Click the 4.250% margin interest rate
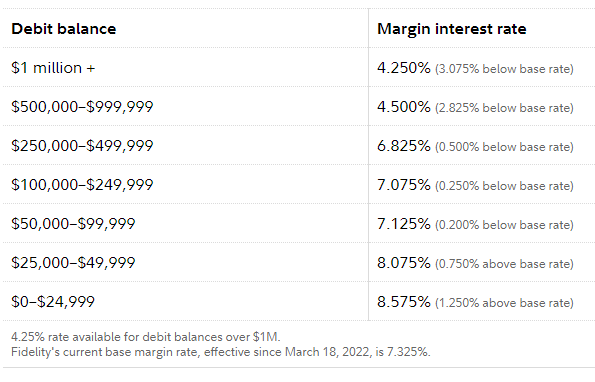Image resolution: width=595 pixels, height=382 pixels. tap(404, 68)
